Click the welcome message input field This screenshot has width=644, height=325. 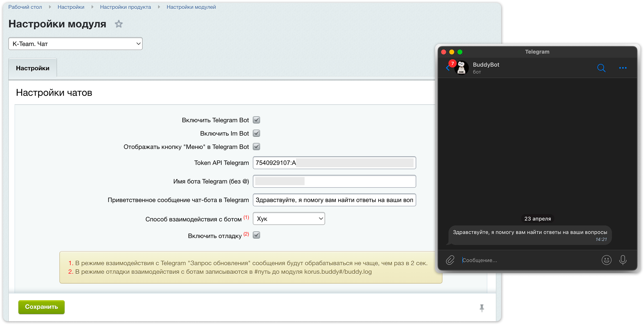[x=334, y=200]
